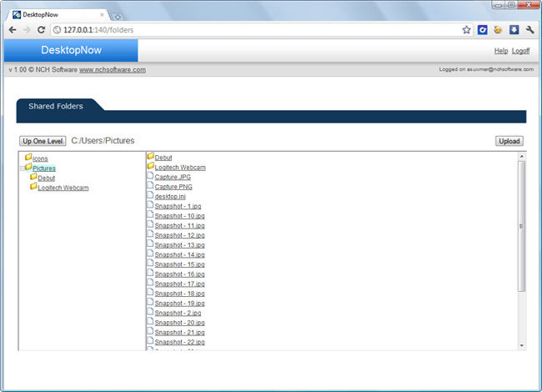Click the file list scrollbar down arrow

522,344
